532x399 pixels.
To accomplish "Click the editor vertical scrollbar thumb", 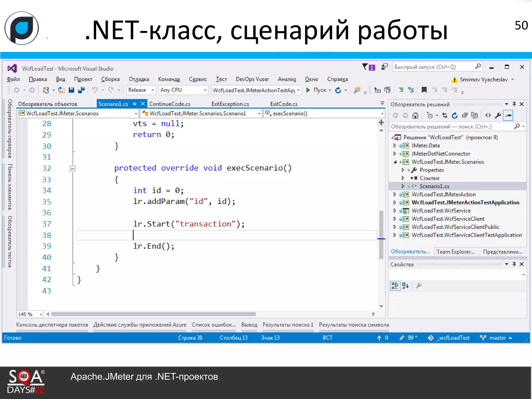I will 381,235.
